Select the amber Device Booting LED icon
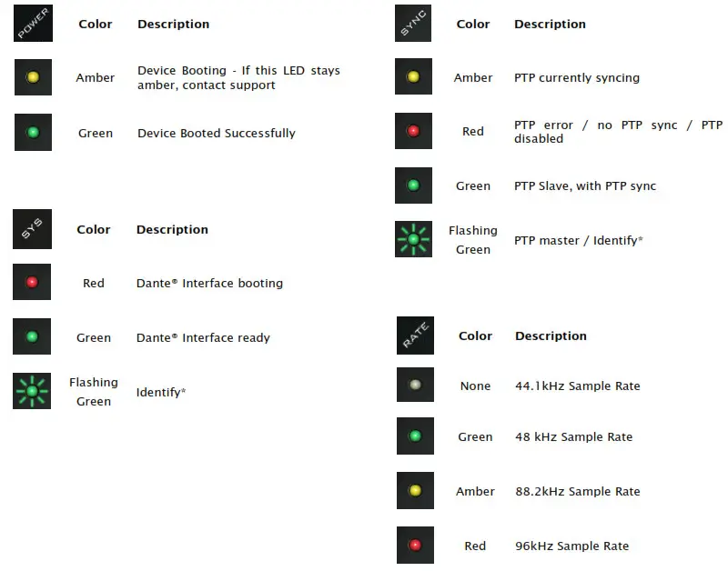728x571 pixels. (33, 77)
